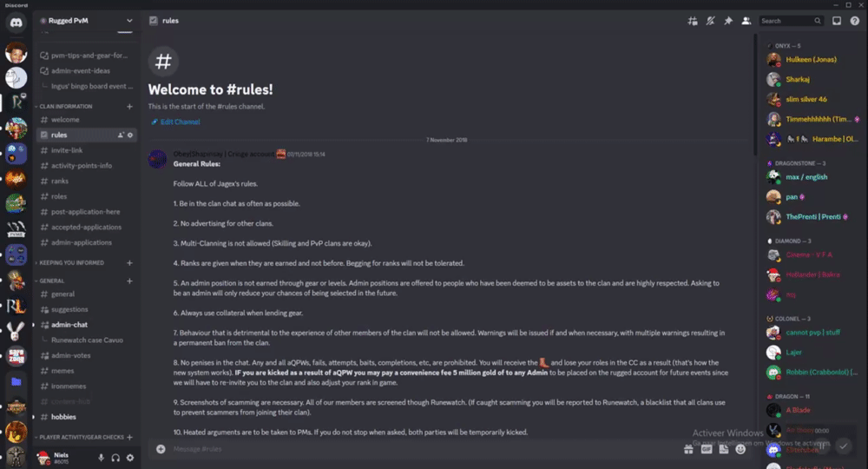Show pinned messages pin icon
The image size is (868, 469).
[728, 21]
